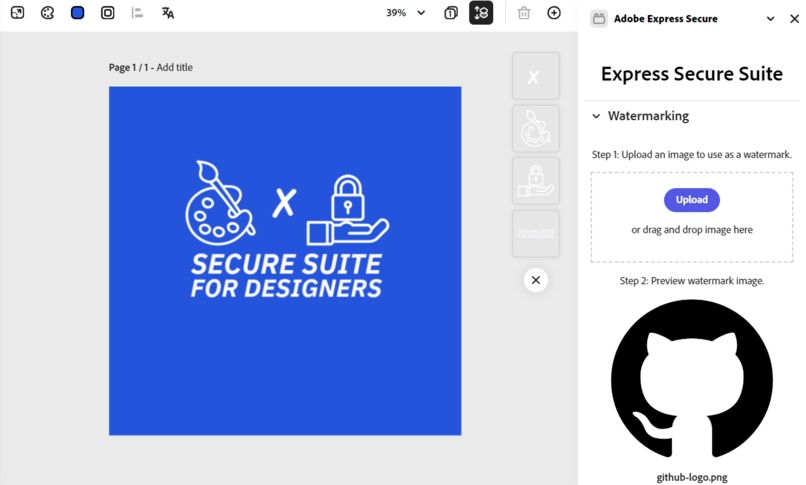Open the Translate icon in the toolbar

pos(168,13)
